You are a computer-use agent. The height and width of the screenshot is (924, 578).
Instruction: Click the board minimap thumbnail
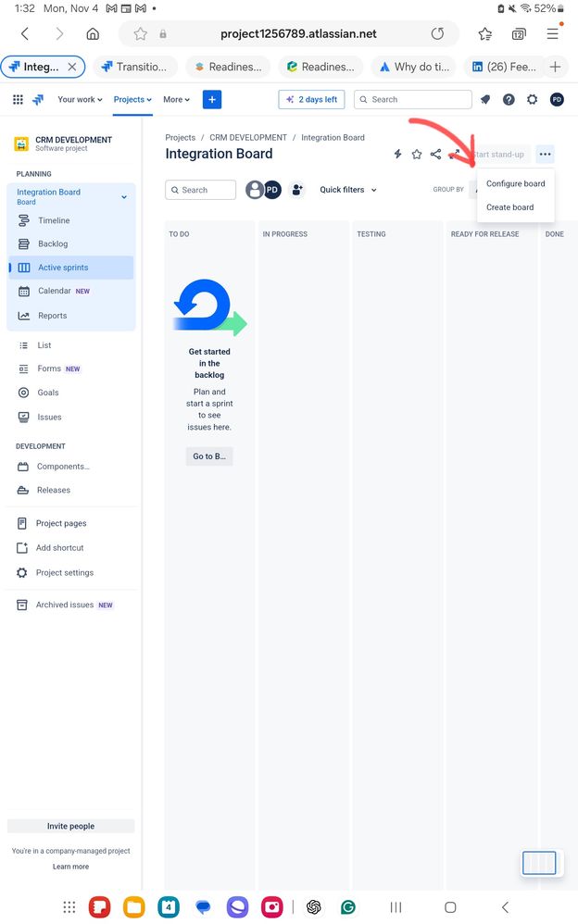[x=539, y=863]
